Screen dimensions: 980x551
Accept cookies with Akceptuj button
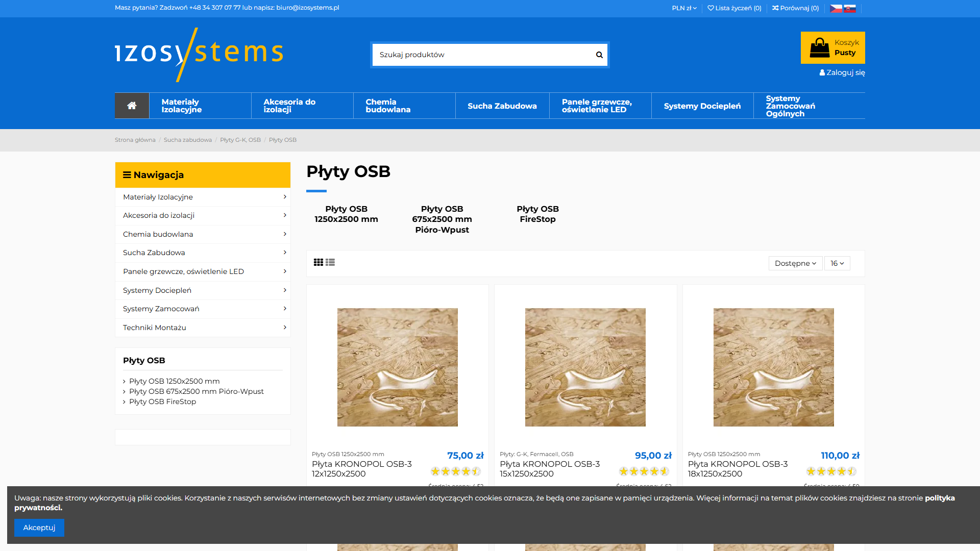coord(39,528)
